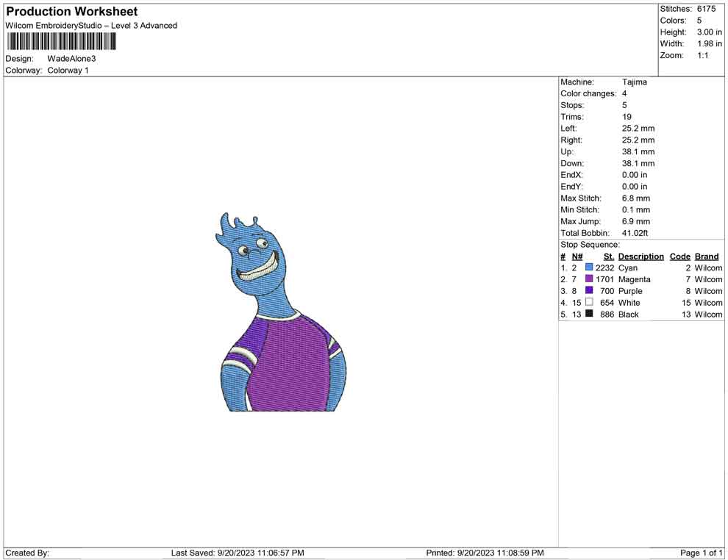The height and width of the screenshot is (560, 728).
Task: Click the embroidered Wade character design preview
Action: [x=281, y=312]
